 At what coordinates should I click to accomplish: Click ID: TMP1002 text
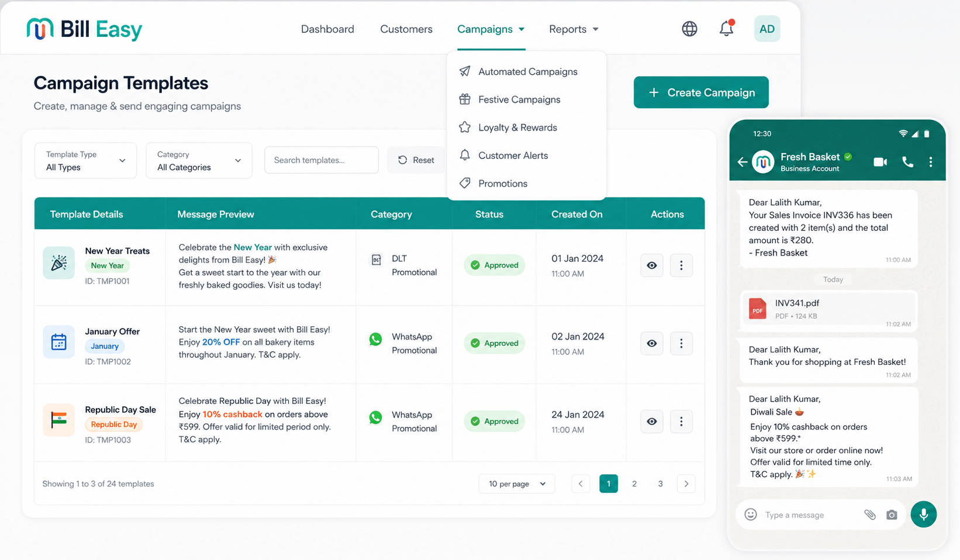tap(108, 362)
